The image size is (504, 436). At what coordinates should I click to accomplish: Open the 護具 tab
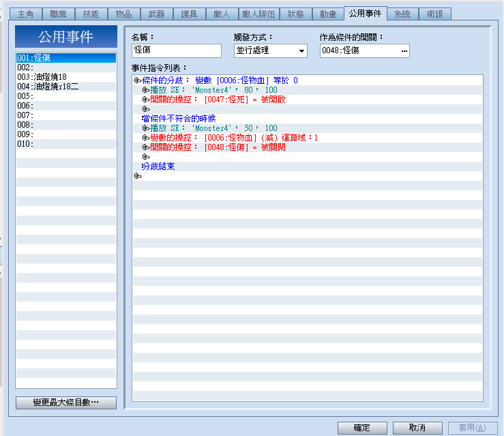coord(189,14)
